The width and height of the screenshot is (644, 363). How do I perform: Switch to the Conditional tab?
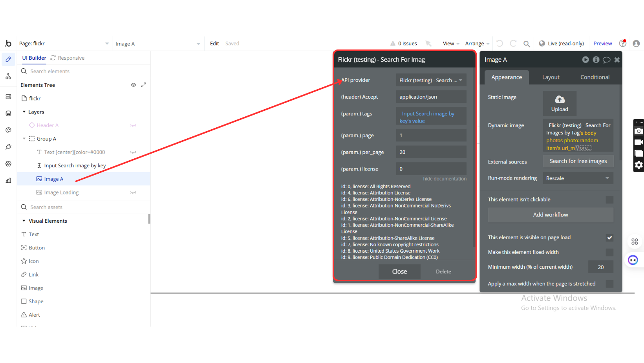click(595, 77)
